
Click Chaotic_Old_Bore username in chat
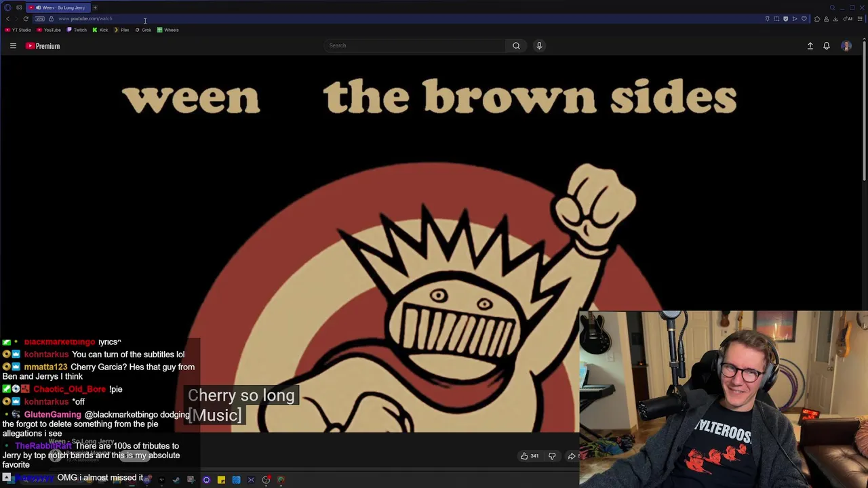pyautogui.click(x=69, y=389)
